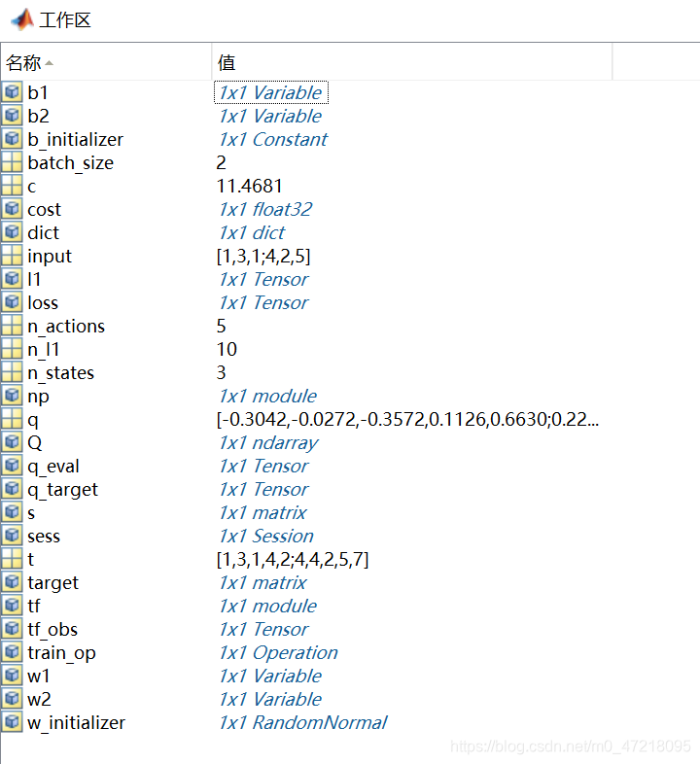Select the np module object icon
Screen dimensions: 700x764
[12, 396]
